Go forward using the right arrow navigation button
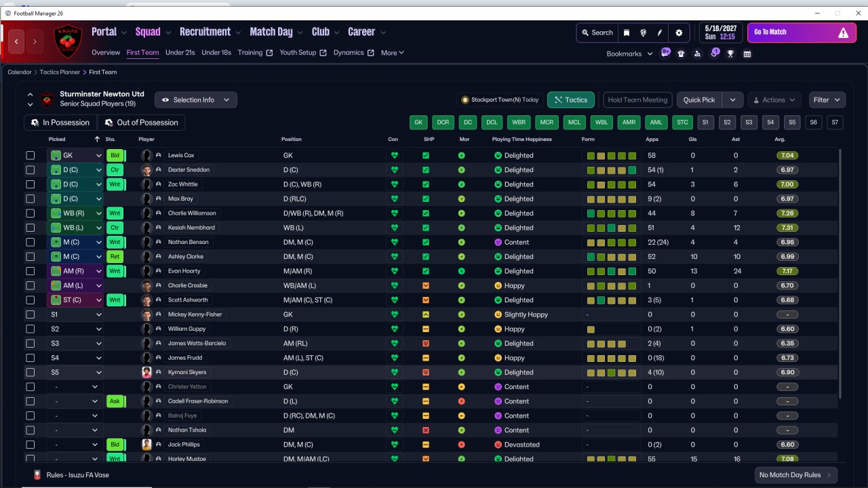The image size is (868, 488). coord(35,41)
